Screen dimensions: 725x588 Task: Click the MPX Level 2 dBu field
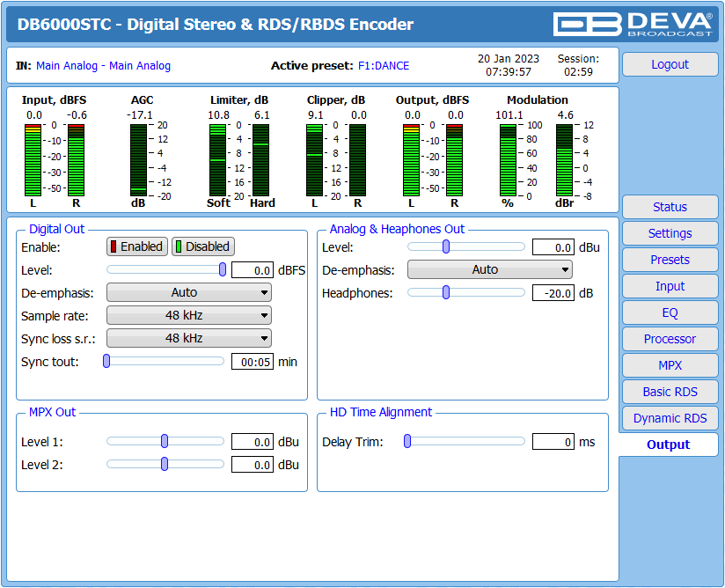tap(253, 465)
